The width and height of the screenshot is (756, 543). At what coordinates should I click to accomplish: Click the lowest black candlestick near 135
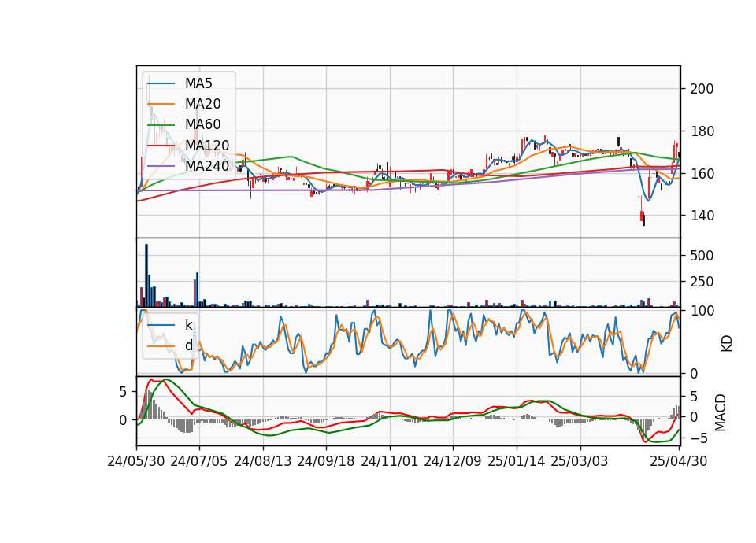[643, 220]
